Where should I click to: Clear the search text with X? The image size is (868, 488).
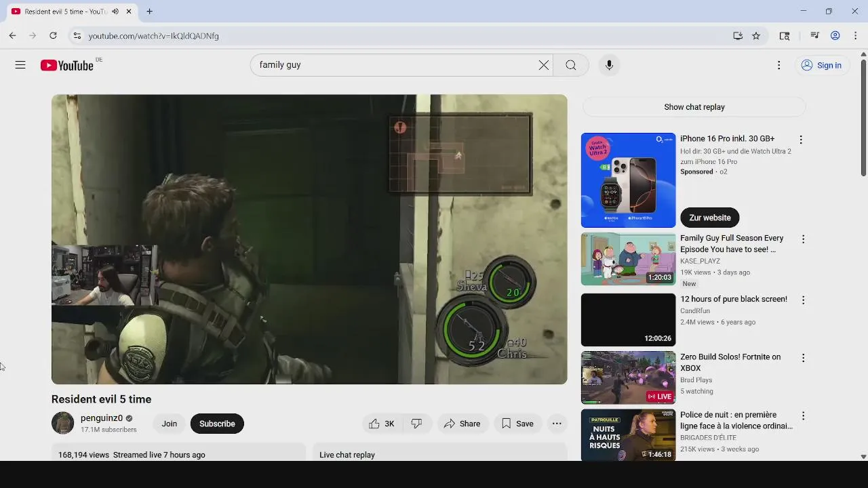pos(544,65)
